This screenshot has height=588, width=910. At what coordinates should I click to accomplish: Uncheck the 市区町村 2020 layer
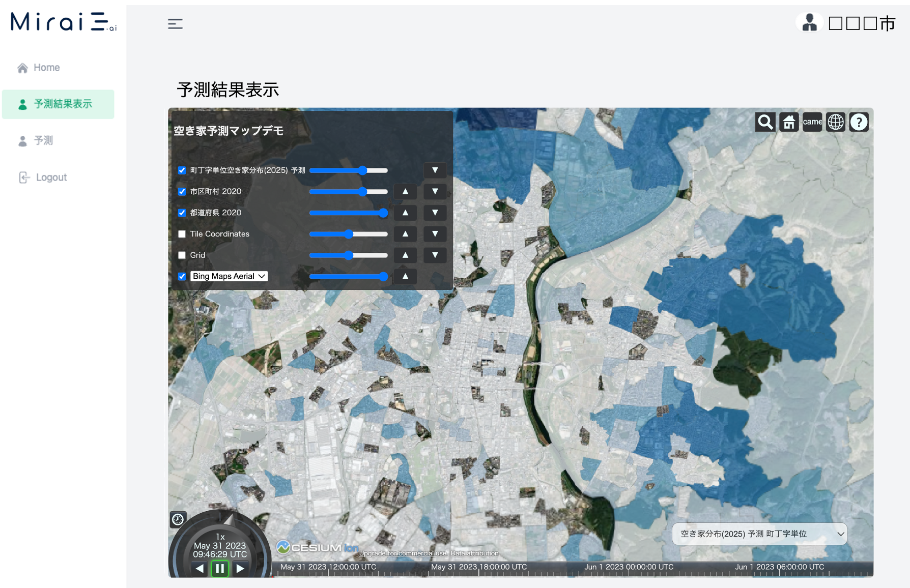pyautogui.click(x=182, y=192)
